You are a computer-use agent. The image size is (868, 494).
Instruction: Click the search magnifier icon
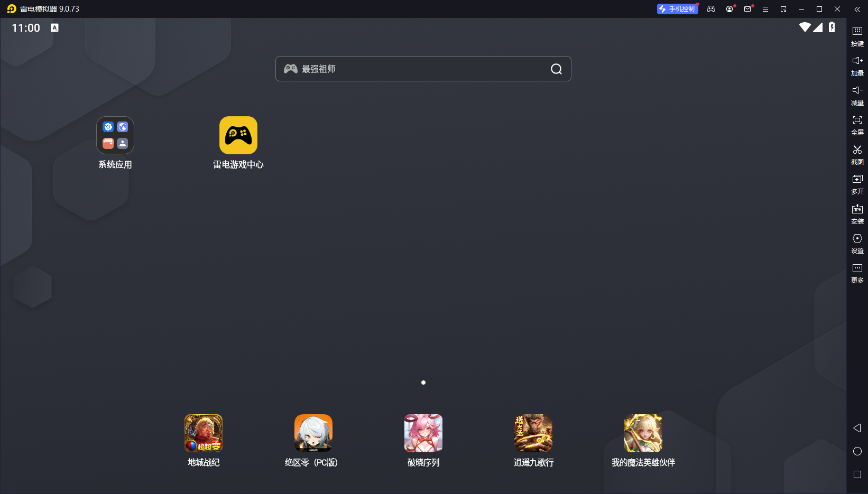(x=556, y=69)
